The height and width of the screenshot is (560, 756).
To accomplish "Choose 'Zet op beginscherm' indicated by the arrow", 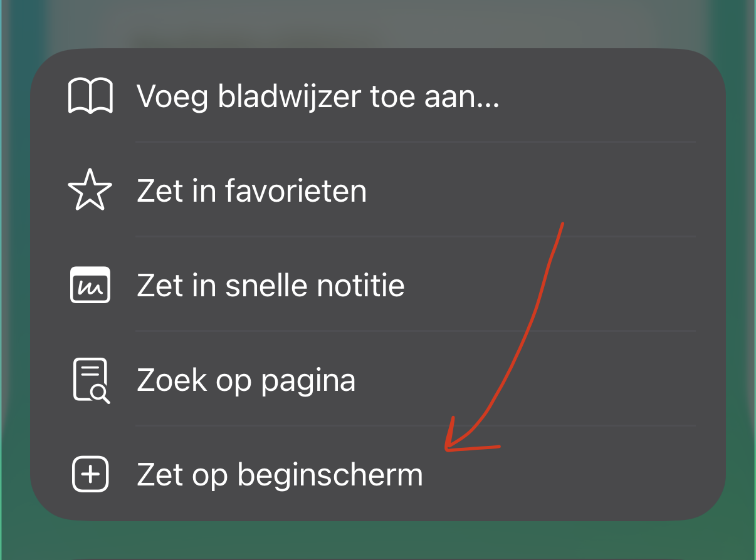I will coord(280,474).
